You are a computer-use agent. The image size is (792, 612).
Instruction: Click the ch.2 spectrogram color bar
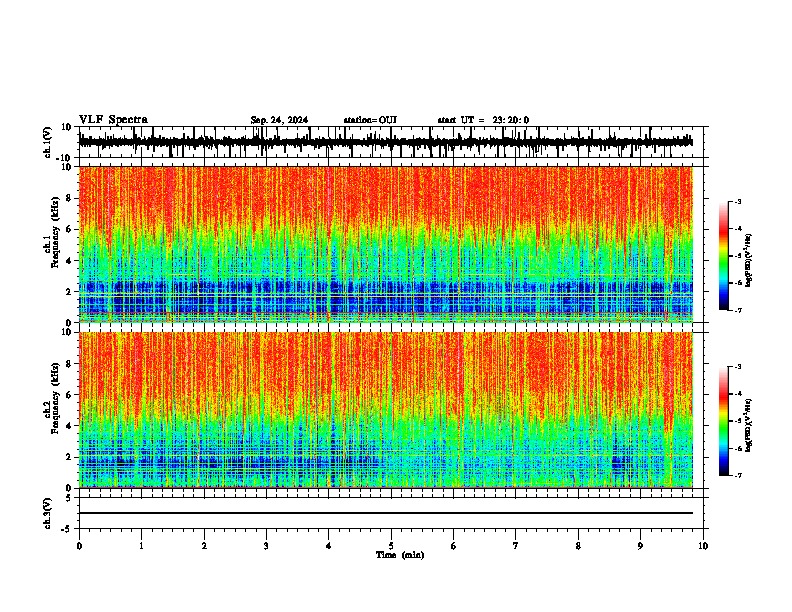point(724,421)
